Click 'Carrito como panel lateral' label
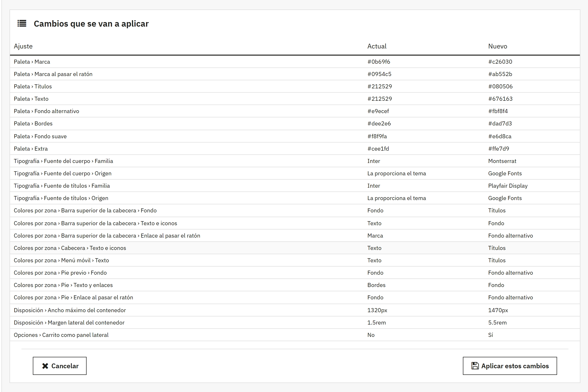 [x=61, y=335]
